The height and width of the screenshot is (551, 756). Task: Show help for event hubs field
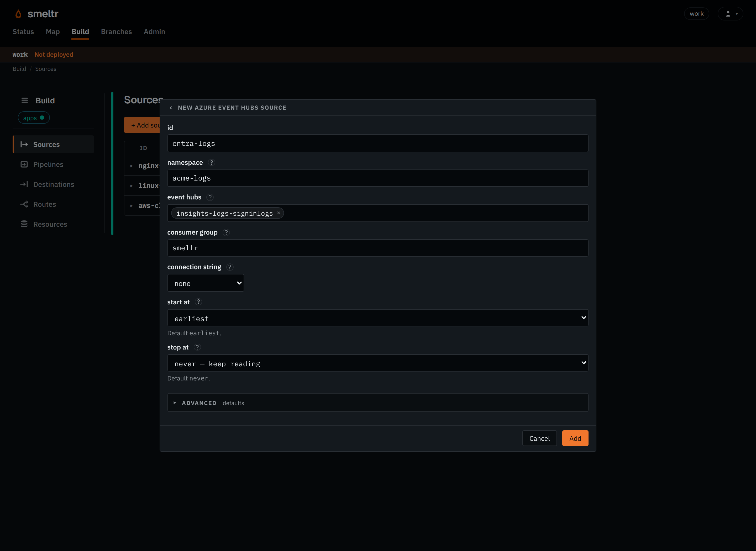(x=210, y=197)
